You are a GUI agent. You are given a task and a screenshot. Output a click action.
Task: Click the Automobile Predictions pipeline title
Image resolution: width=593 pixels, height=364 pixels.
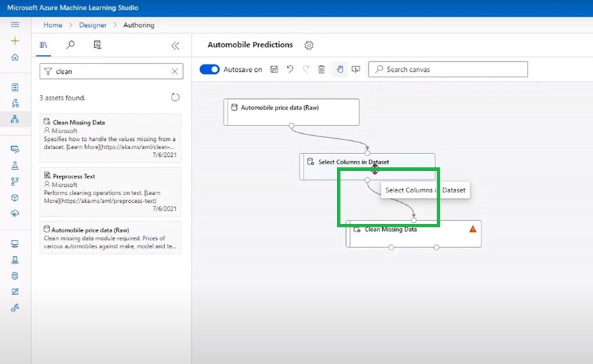coord(250,45)
